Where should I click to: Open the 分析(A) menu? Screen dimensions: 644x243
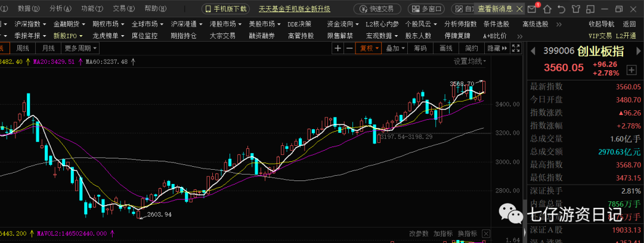click(x=60, y=8)
